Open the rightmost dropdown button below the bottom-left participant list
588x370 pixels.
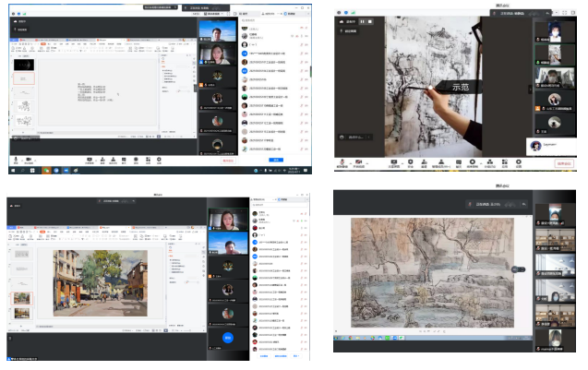point(296,356)
